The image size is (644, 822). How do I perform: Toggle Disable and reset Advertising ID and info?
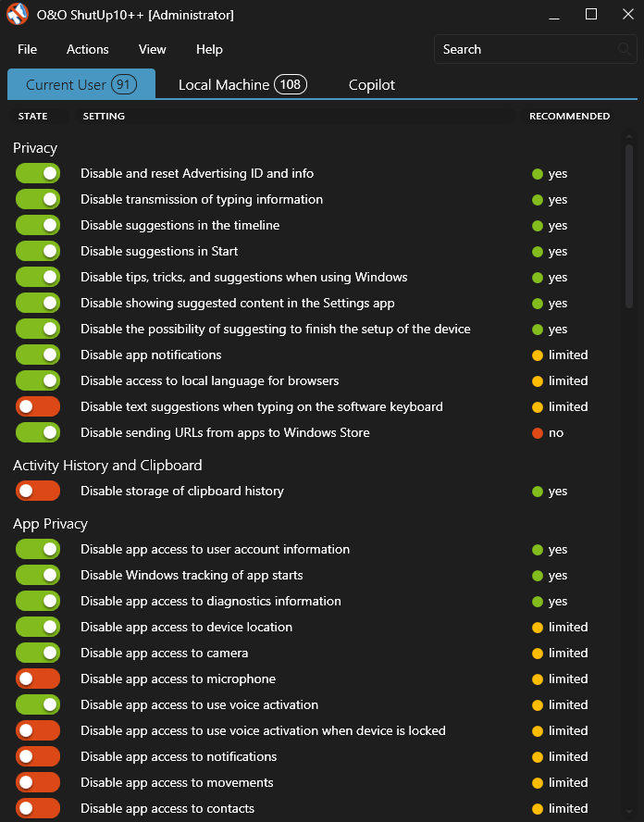click(38, 173)
